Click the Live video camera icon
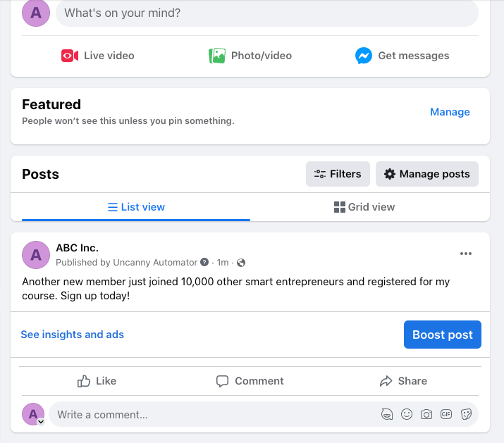This screenshot has width=504, height=443. (70, 56)
